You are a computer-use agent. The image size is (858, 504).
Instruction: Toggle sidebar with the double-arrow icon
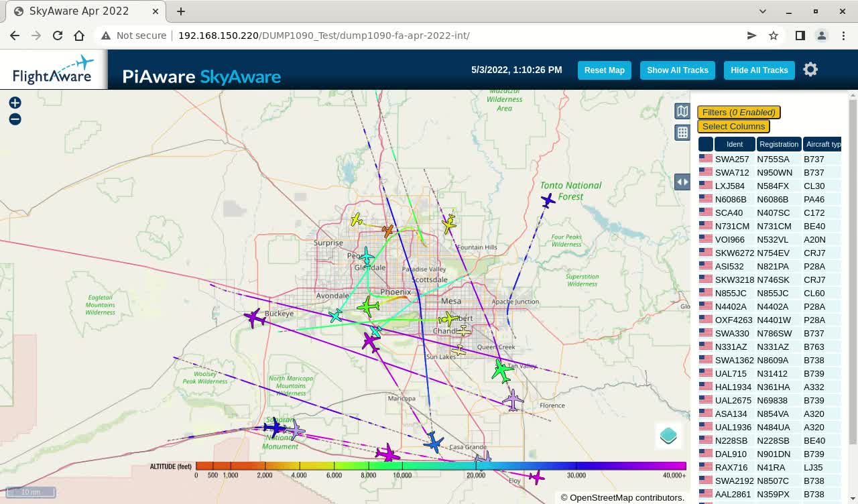pyautogui.click(x=682, y=182)
